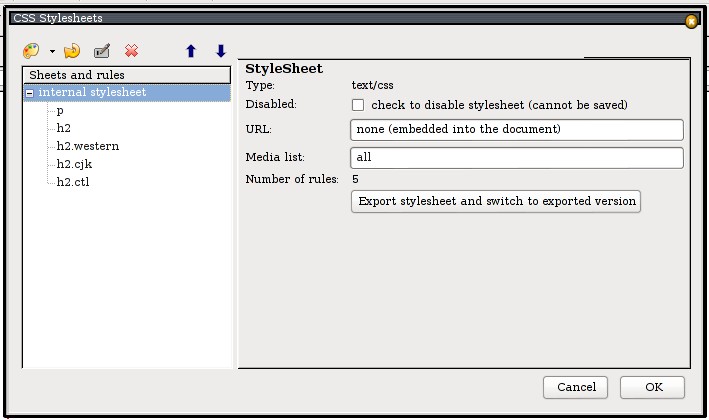
Task: Select the internal stylesheet tree entry
Action: click(x=92, y=92)
